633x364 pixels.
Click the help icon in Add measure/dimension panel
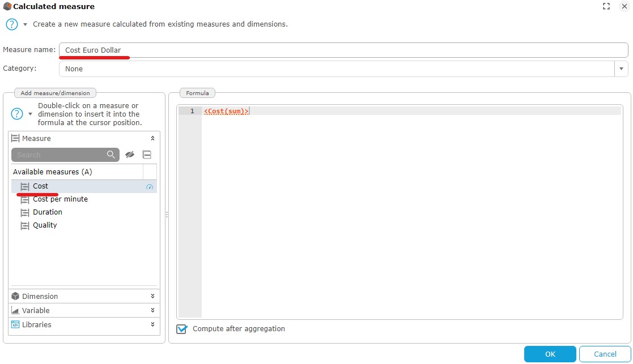pyautogui.click(x=17, y=114)
